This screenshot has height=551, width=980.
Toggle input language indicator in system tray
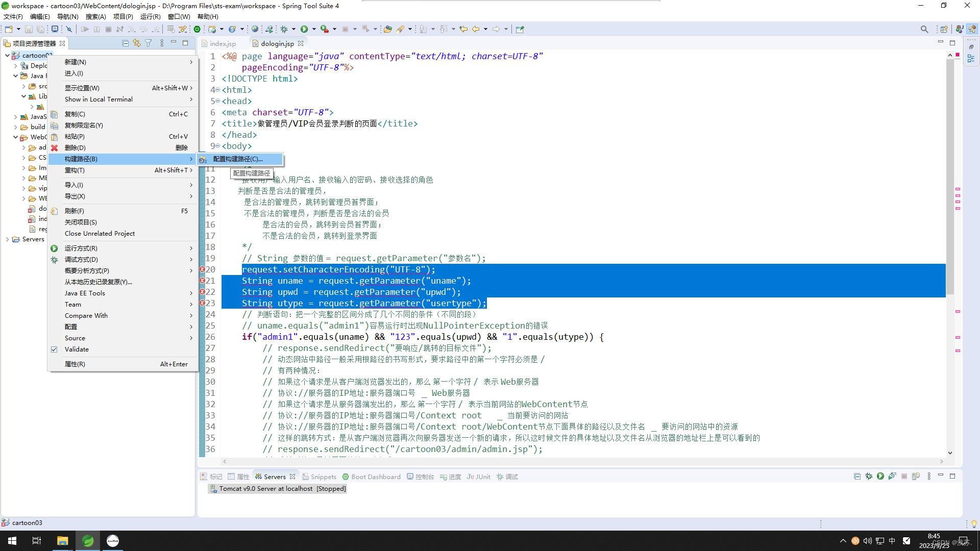coord(892,540)
